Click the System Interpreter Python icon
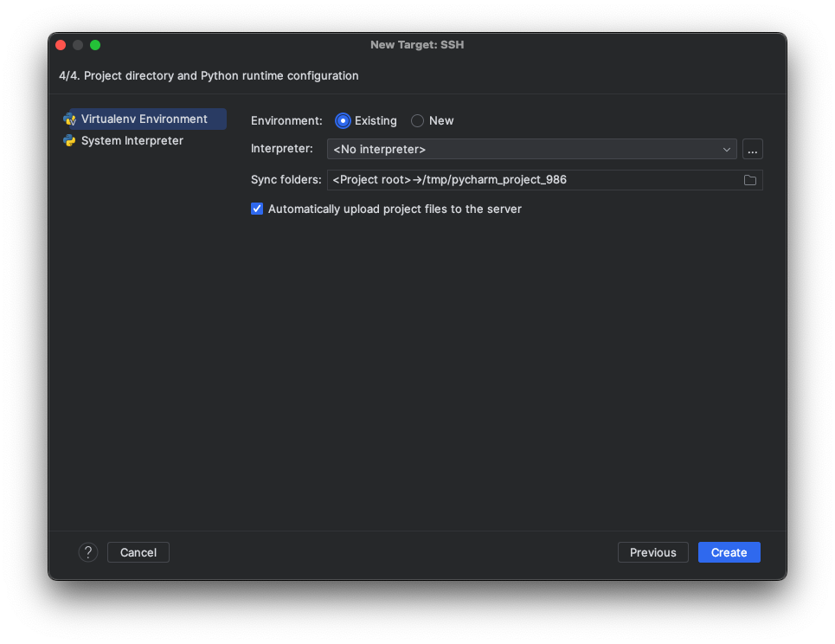The height and width of the screenshot is (644, 835). (x=70, y=140)
